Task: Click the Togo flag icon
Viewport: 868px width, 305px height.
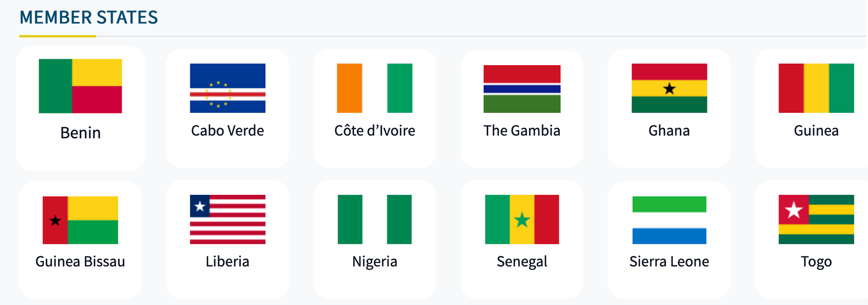Action: pos(816,219)
